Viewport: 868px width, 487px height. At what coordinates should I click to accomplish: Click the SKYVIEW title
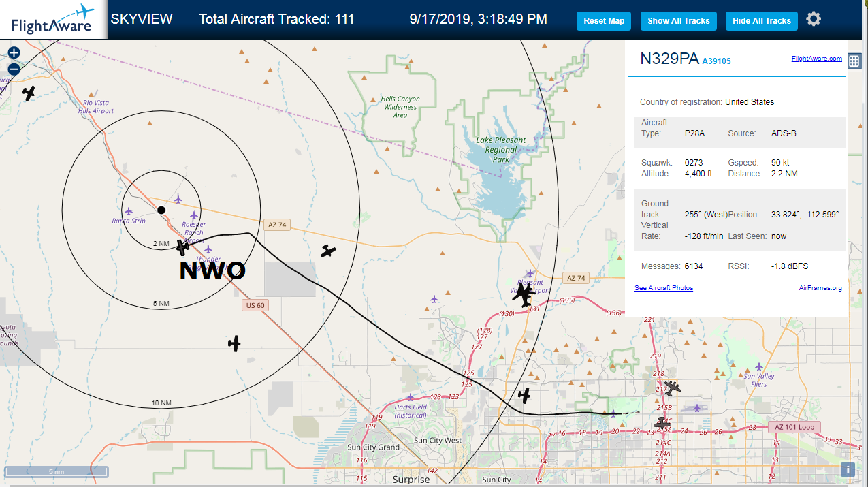click(x=142, y=19)
